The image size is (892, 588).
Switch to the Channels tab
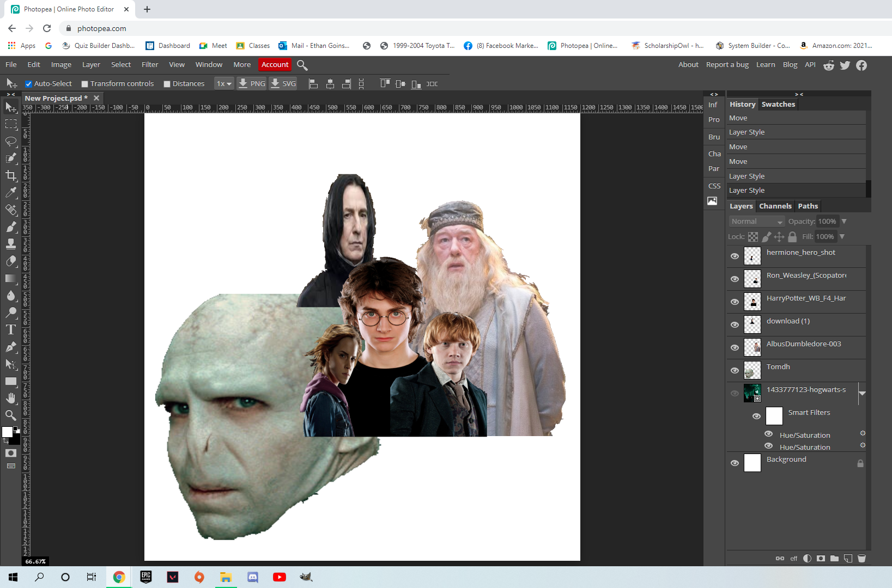click(x=775, y=206)
